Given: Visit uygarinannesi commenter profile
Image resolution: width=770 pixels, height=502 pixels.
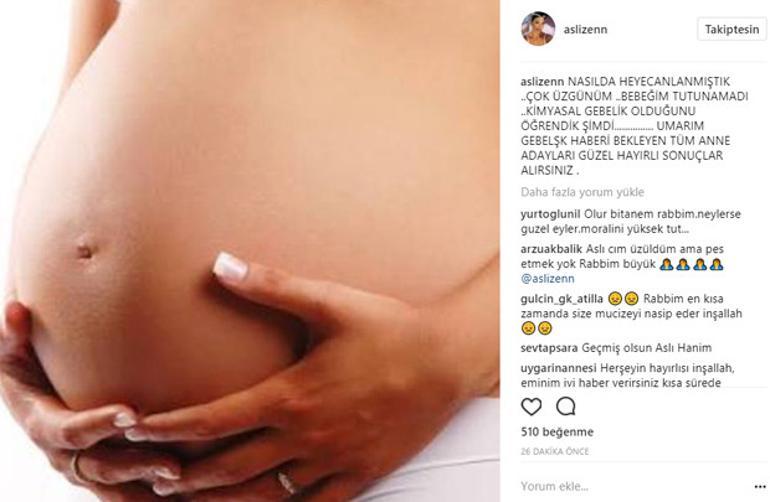Looking at the screenshot, I should pos(558,368).
